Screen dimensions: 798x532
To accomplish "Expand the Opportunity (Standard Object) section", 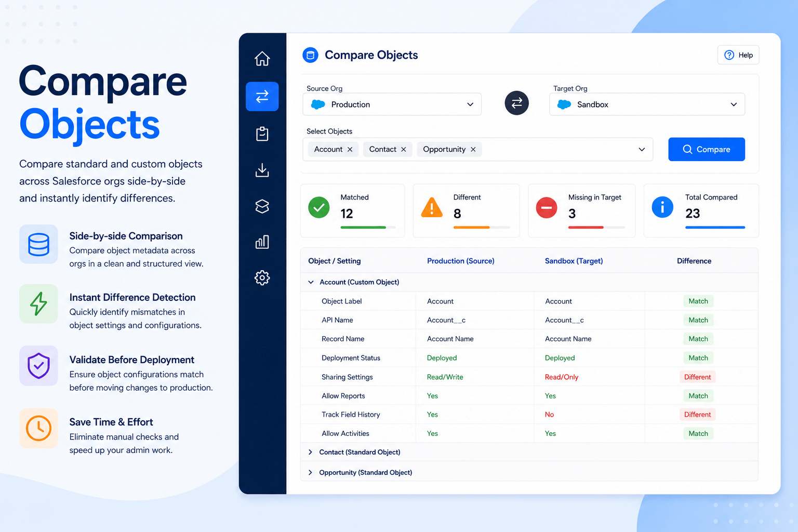I will (x=310, y=472).
